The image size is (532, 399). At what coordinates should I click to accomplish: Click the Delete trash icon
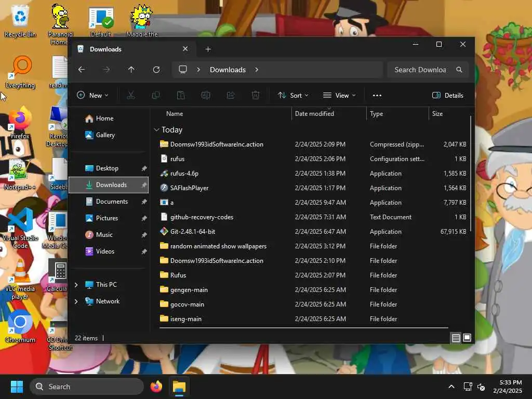256,96
